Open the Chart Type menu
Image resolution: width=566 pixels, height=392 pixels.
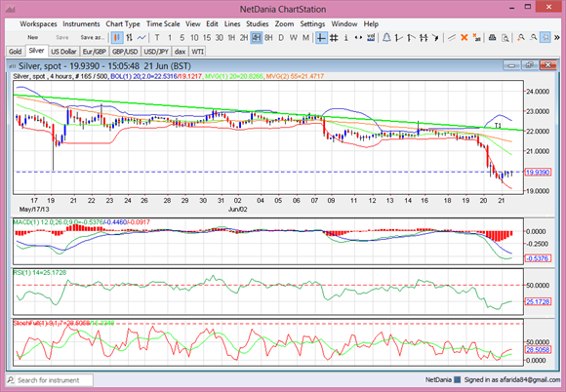click(123, 24)
